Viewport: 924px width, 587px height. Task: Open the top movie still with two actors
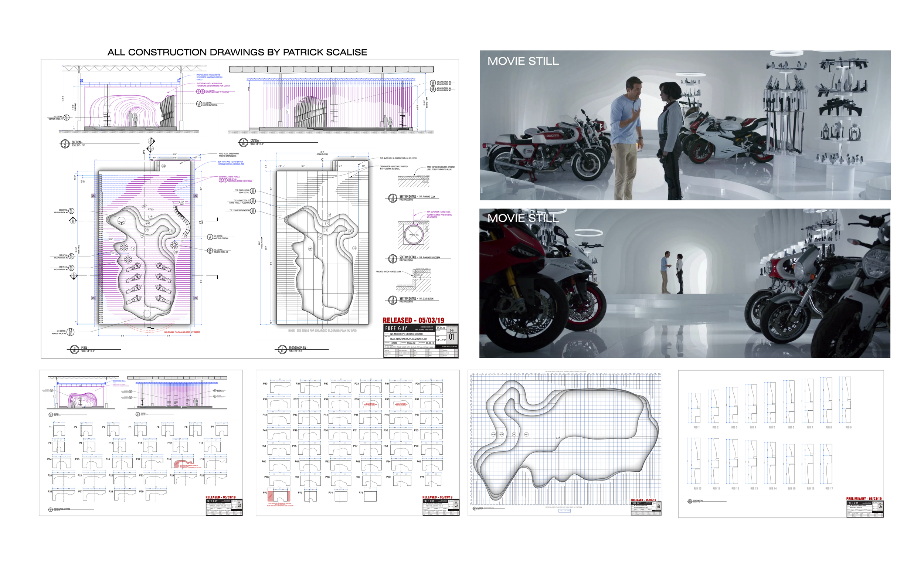(685, 125)
